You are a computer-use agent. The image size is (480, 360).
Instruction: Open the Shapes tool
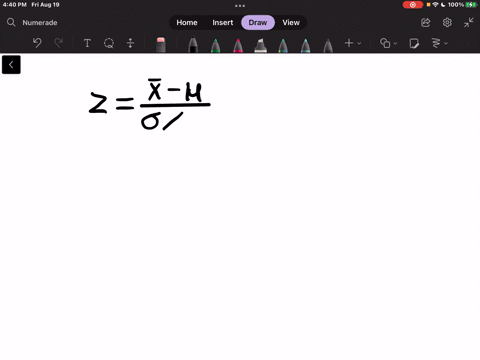[x=385, y=43]
